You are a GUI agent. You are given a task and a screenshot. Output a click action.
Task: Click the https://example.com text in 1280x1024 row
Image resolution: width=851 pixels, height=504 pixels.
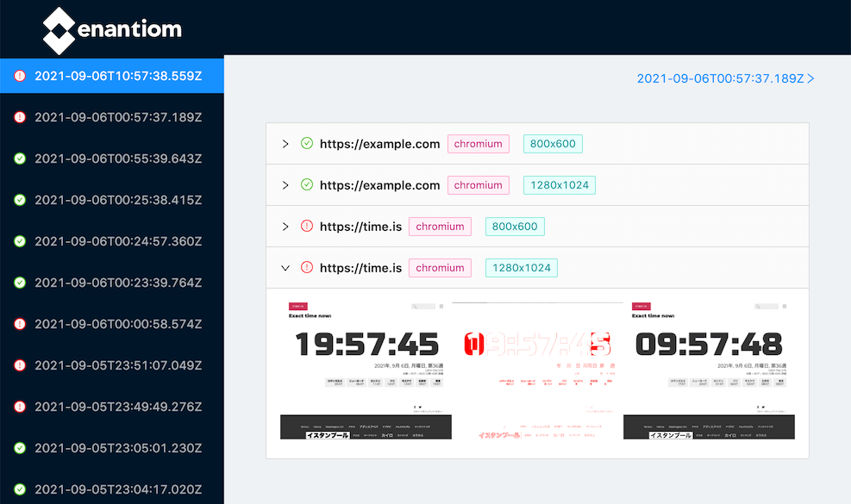coord(379,185)
